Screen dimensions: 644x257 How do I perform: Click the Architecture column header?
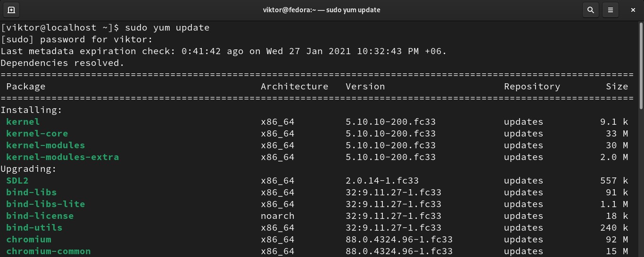point(294,87)
